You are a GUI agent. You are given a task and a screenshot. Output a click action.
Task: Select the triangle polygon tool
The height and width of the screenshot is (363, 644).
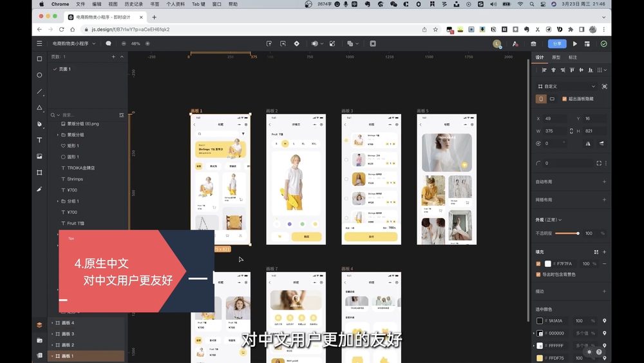tap(39, 107)
